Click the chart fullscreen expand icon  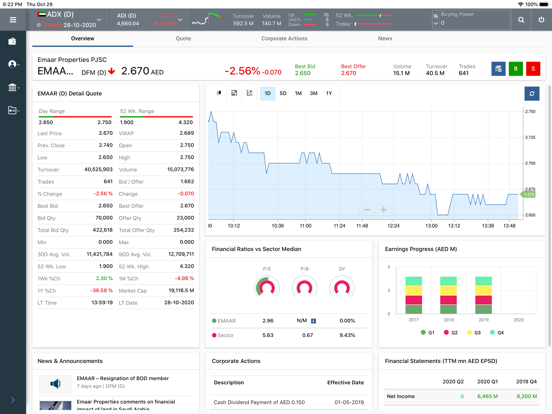click(250, 93)
